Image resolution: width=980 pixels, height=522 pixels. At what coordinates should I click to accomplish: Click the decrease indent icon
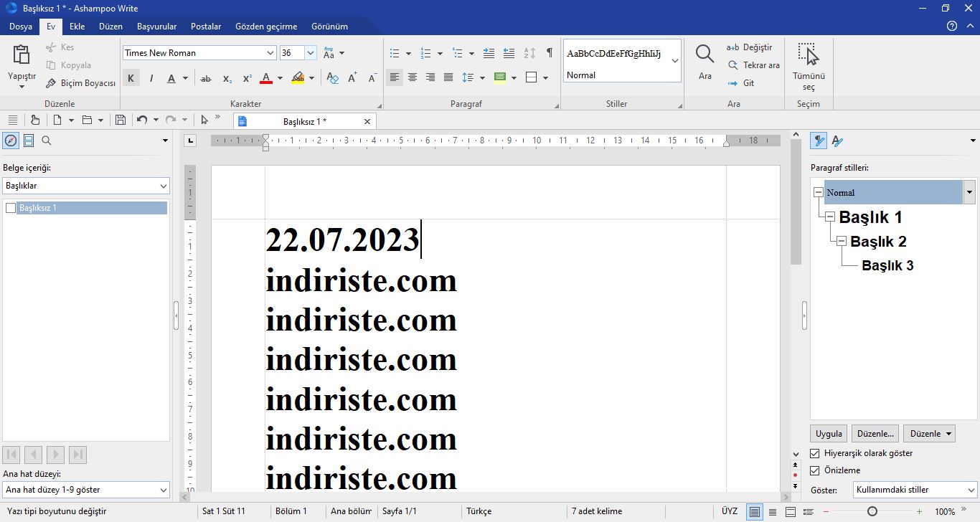pos(509,53)
